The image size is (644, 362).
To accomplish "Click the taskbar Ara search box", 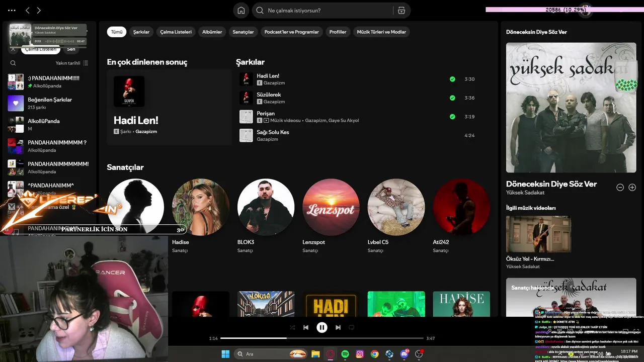I will 271,354.
